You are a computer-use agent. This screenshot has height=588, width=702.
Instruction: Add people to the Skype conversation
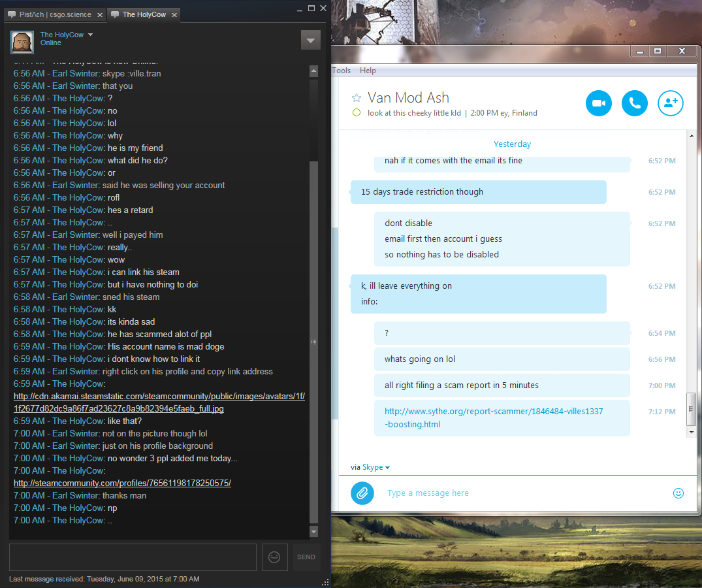click(x=670, y=103)
